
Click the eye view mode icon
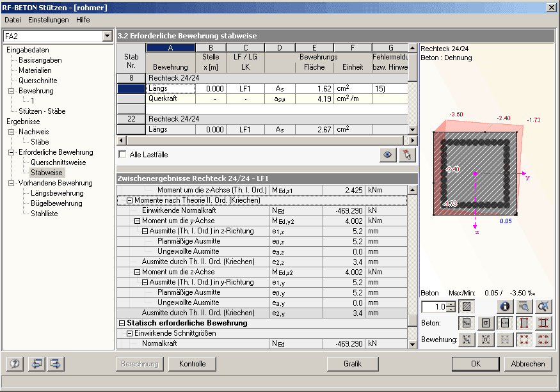(x=388, y=155)
